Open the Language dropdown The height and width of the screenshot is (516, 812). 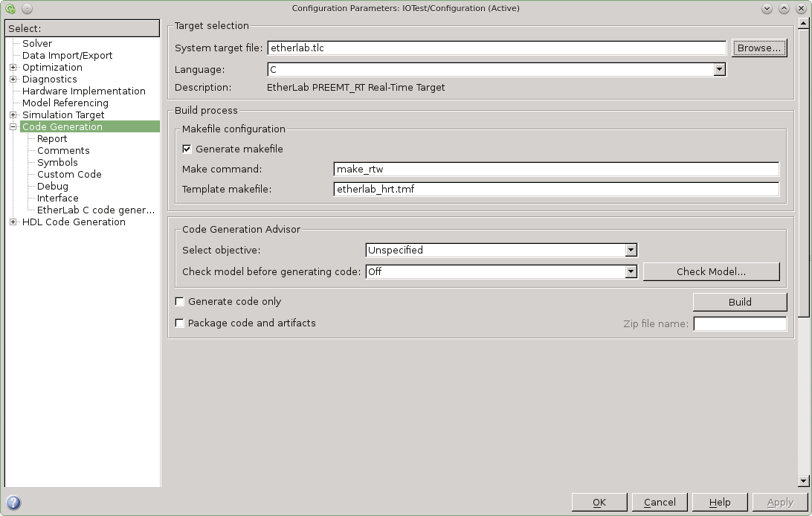[719, 69]
